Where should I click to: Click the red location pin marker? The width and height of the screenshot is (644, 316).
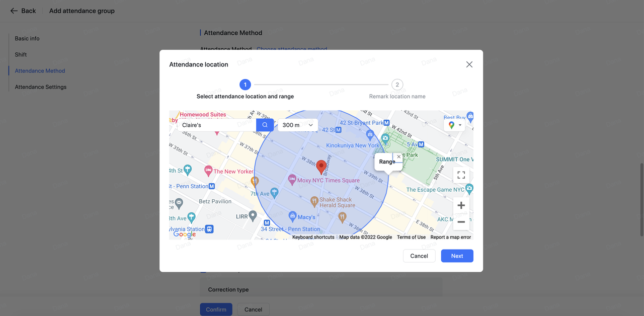click(321, 167)
